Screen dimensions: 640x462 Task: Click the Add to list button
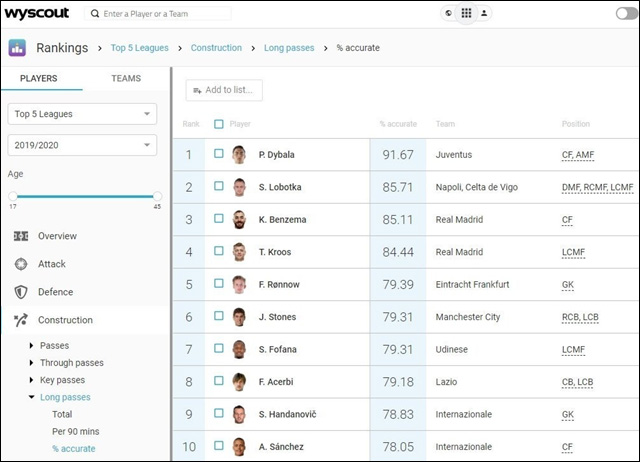[225, 90]
